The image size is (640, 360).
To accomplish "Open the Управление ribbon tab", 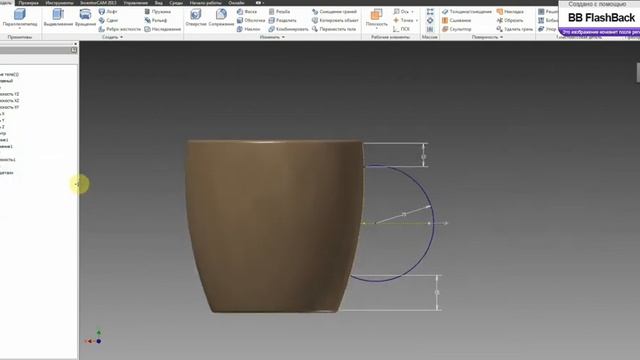I will click(x=136, y=3).
